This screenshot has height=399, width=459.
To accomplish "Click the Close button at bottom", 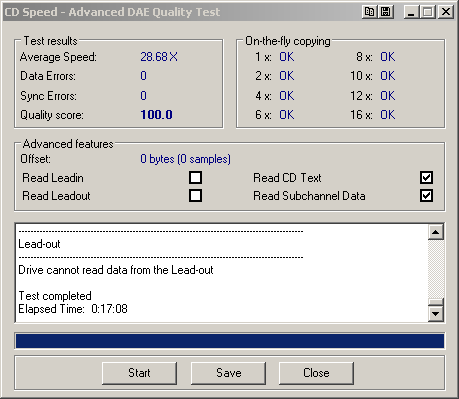I will pyautogui.click(x=316, y=373).
